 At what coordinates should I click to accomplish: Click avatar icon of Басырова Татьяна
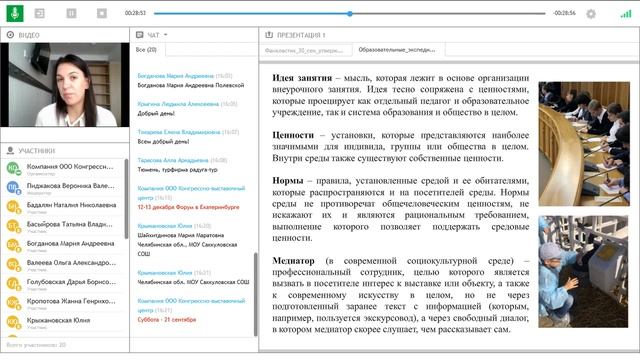click(x=13, y=226)
